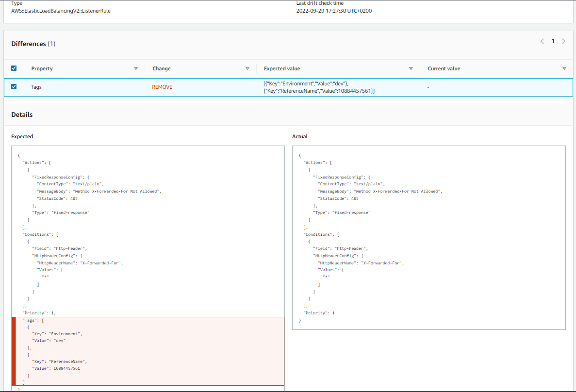Click the previous page chevron icon

[x=542, y=41]
